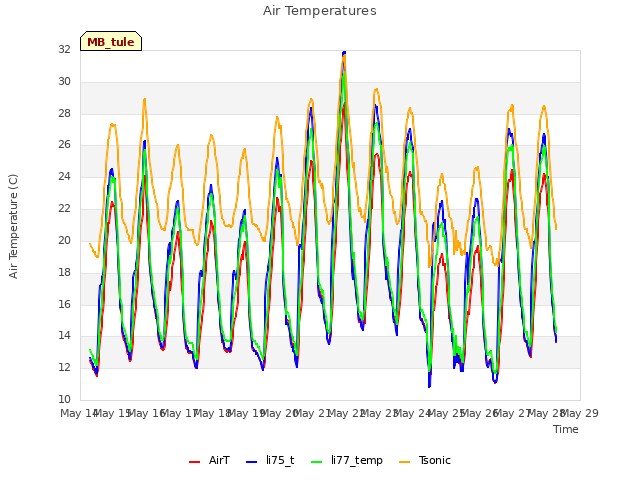Toggle the li75_t legend entry
The width and height of the screenshot is (640, 480).
270,460
